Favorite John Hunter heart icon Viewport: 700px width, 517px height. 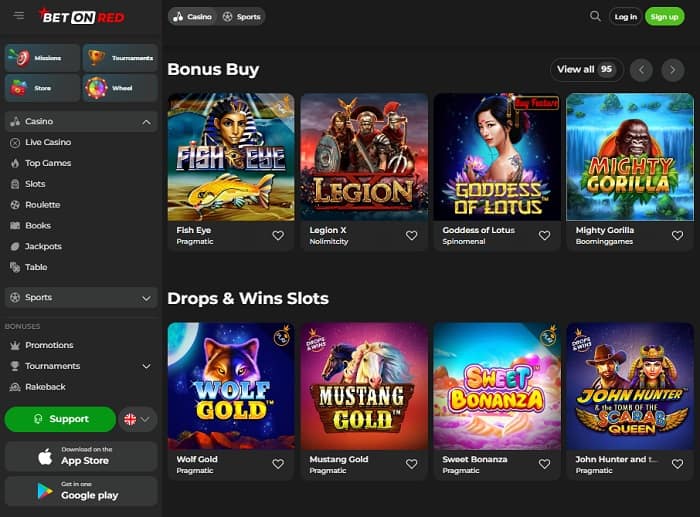point(677,464)
